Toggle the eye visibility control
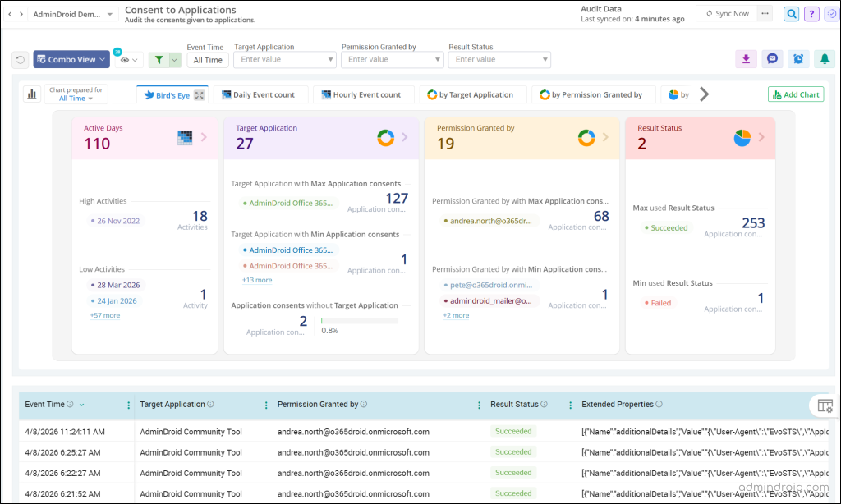The width and height of the screenshot is (841, 504). click(129, 60)
